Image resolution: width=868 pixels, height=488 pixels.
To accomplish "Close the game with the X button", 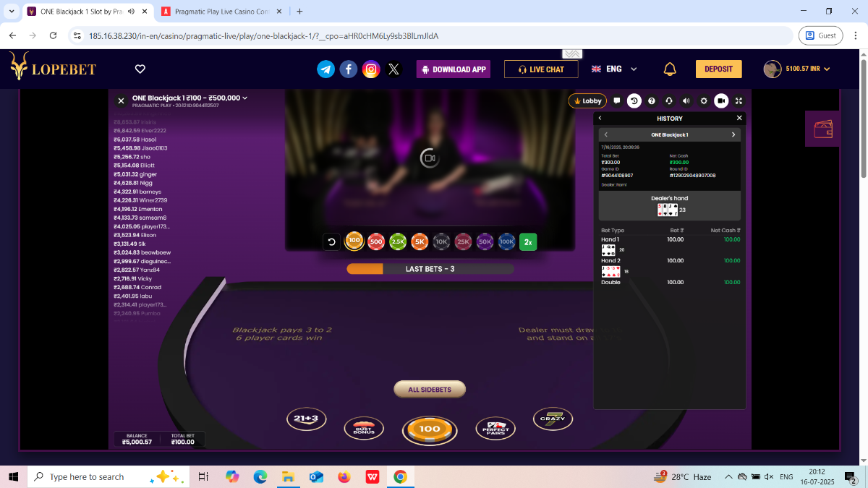I will tap(121, 101).
